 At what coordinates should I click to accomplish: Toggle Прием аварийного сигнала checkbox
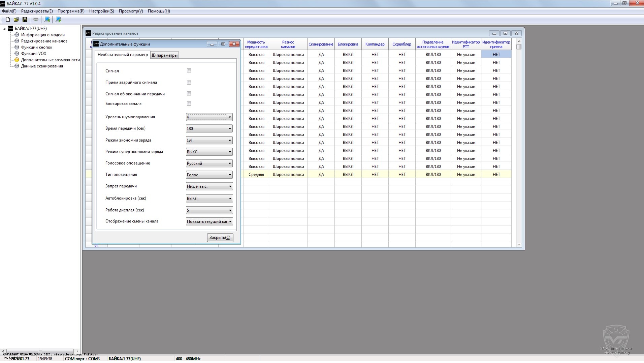click(x=189, y=82)
